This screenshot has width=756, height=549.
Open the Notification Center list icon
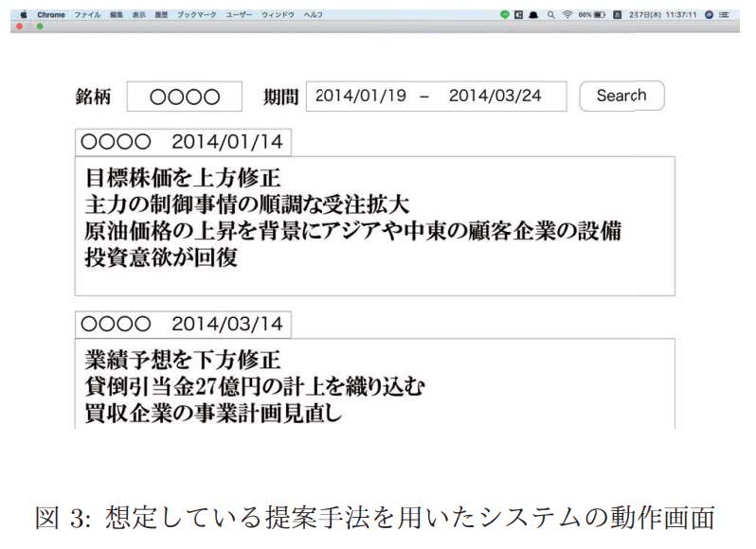724,15
